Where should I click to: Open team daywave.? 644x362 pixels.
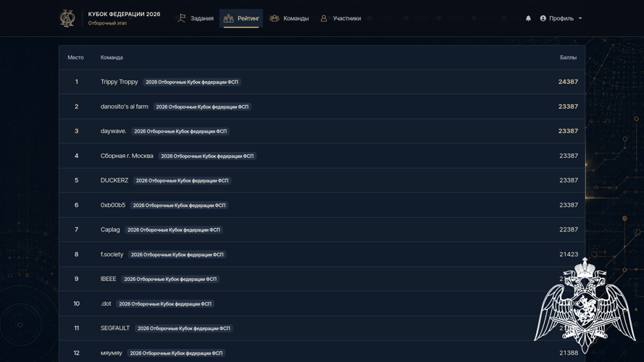pos(113,131)
